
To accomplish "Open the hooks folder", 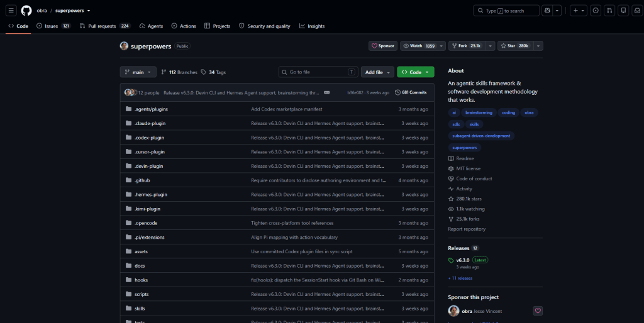I will coord(141,280).
